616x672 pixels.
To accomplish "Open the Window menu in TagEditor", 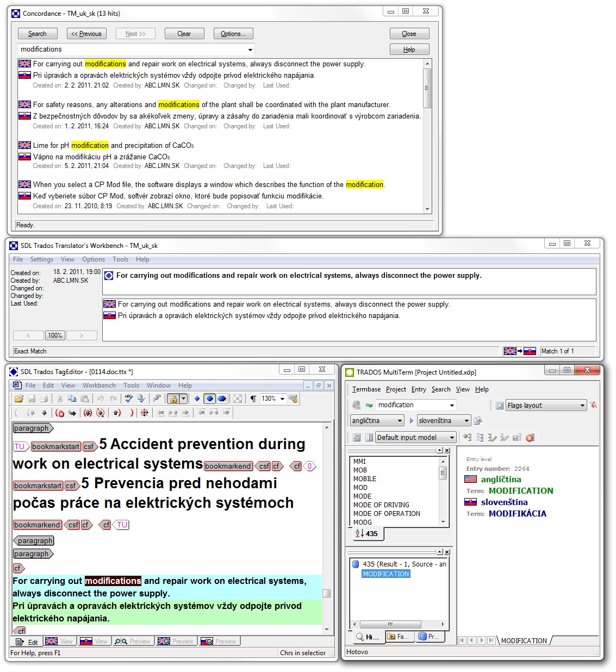I will click(159, 385).
